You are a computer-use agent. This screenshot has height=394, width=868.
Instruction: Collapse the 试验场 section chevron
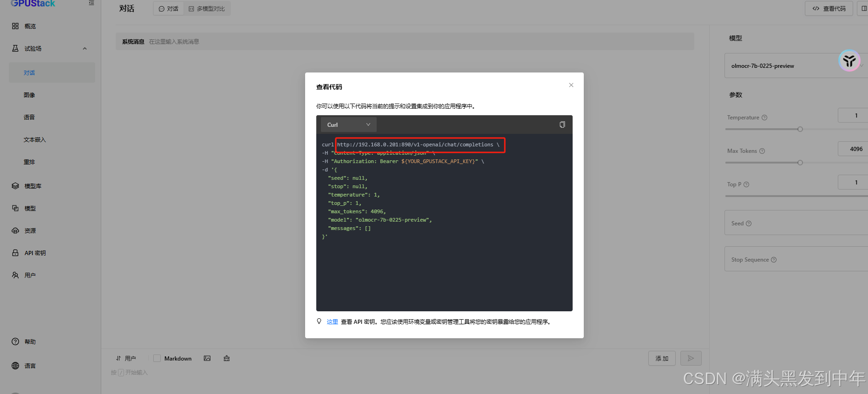pos(85,48)
